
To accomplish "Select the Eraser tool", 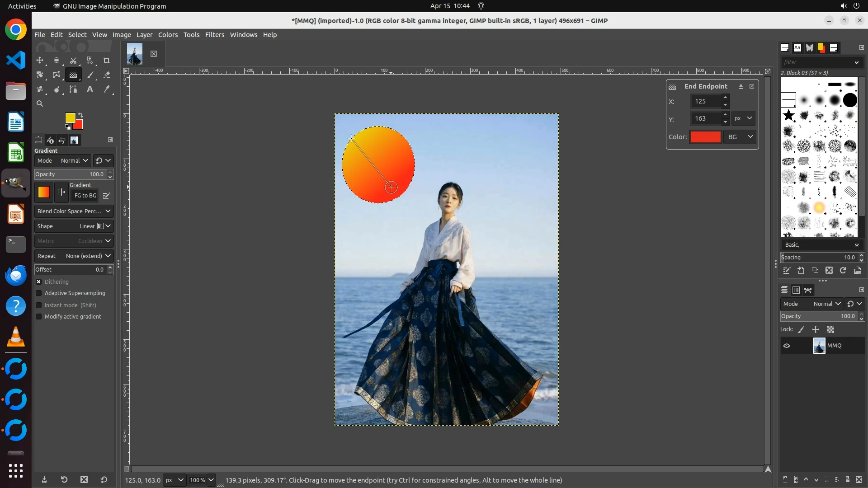I will tap(107, 75).
